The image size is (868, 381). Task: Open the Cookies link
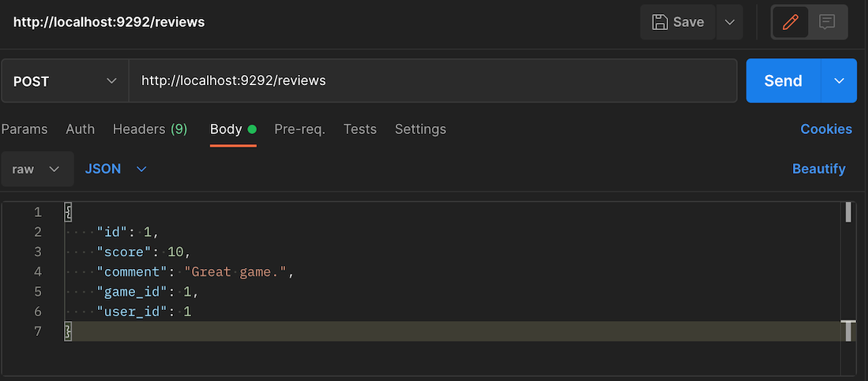tap(826, 129)
